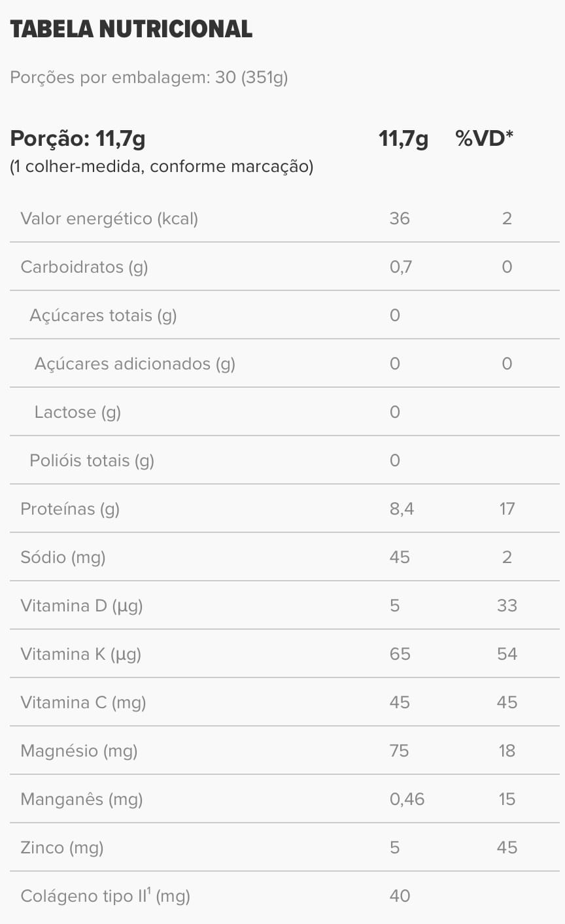This screenshot has height=924, width=565.
Task: Click the Vitamina D (µg) label
Action: tap(82, 606)
